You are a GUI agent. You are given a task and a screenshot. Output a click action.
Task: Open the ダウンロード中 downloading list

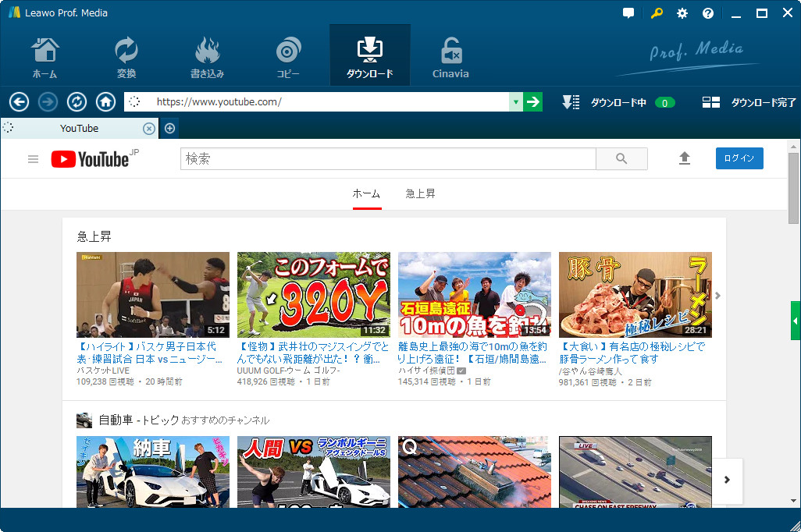618,103
